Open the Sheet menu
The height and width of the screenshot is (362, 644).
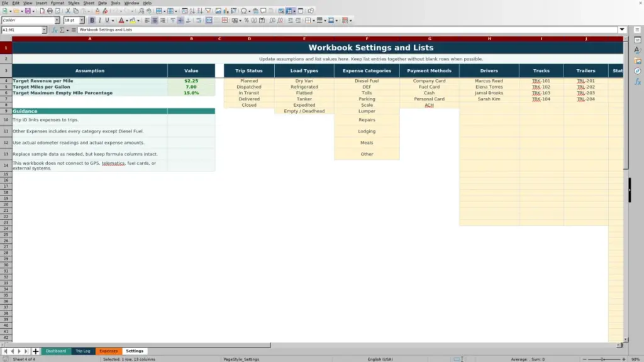[x=89, y=3]
